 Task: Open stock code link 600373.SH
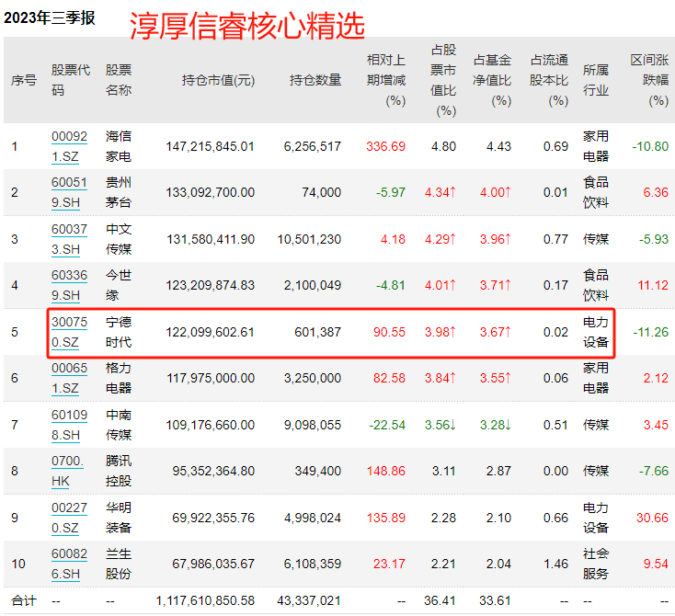click(69, 239)
